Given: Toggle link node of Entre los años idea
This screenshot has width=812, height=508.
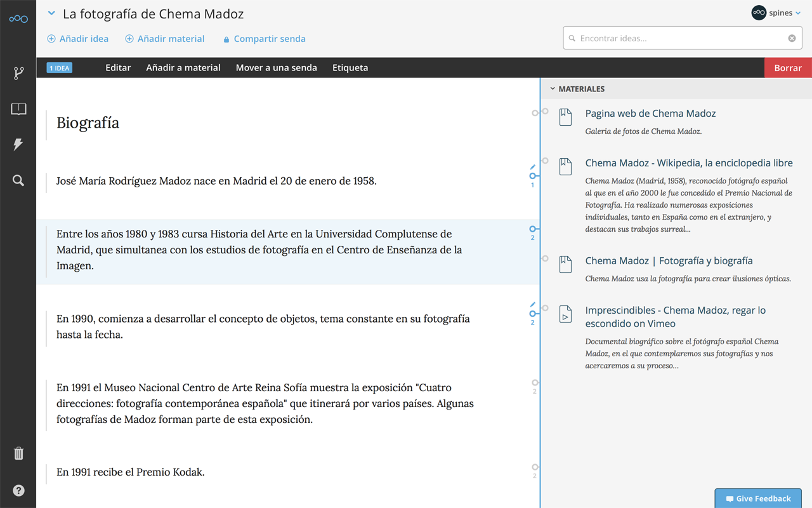Looking at the screenshot, I should [533, 229].
